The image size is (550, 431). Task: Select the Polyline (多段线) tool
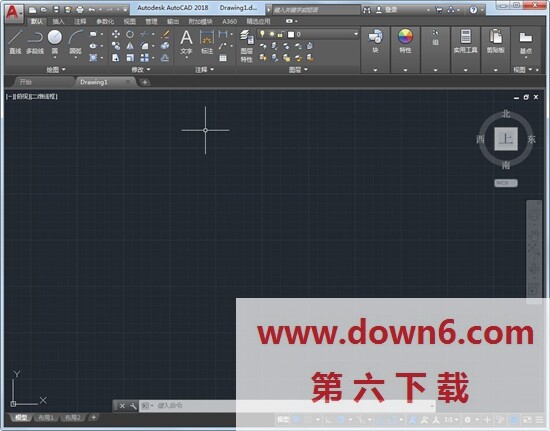[35, 42]
